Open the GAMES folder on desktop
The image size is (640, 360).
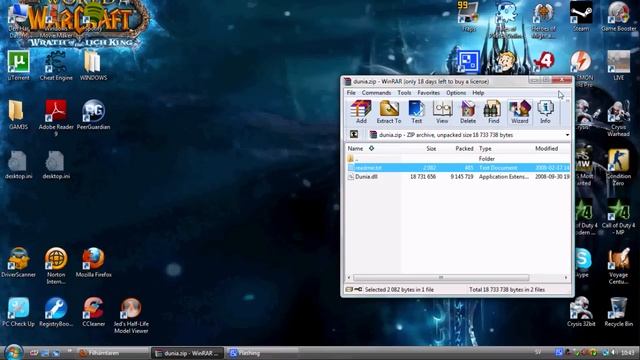click(18, 115)
